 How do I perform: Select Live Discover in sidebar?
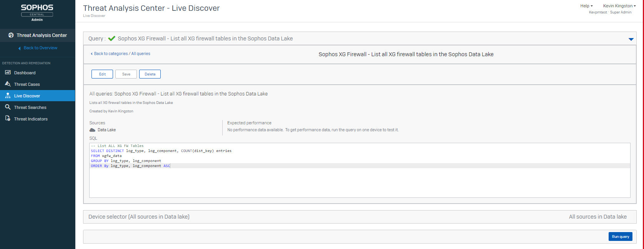[x=38, y=96]
